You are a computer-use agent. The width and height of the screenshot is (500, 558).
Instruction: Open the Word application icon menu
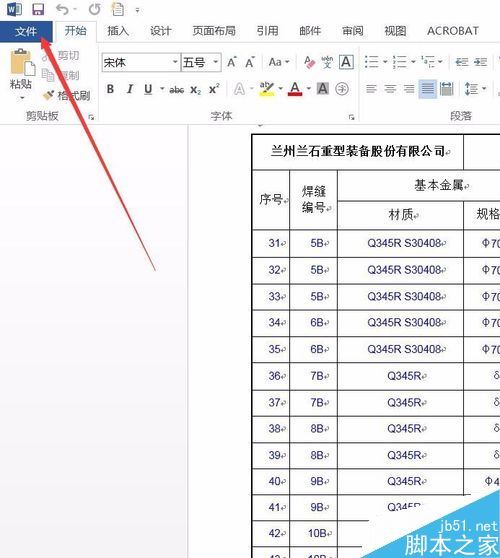[14, 9]
